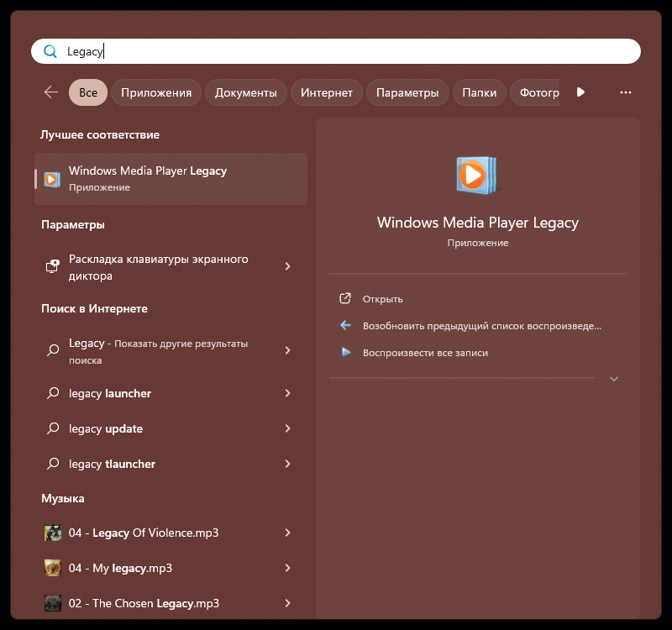The width and height of the screenshot is (672, 630).
Task: Expand the 'Legacy - Показать другие результаты' web result
Action: click(287, 350)
